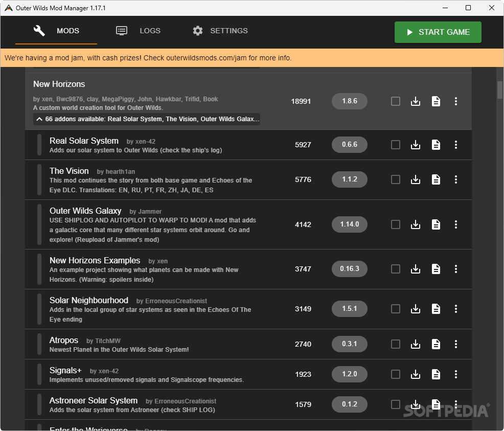Toggle the Signals+ checkbox

395,374
